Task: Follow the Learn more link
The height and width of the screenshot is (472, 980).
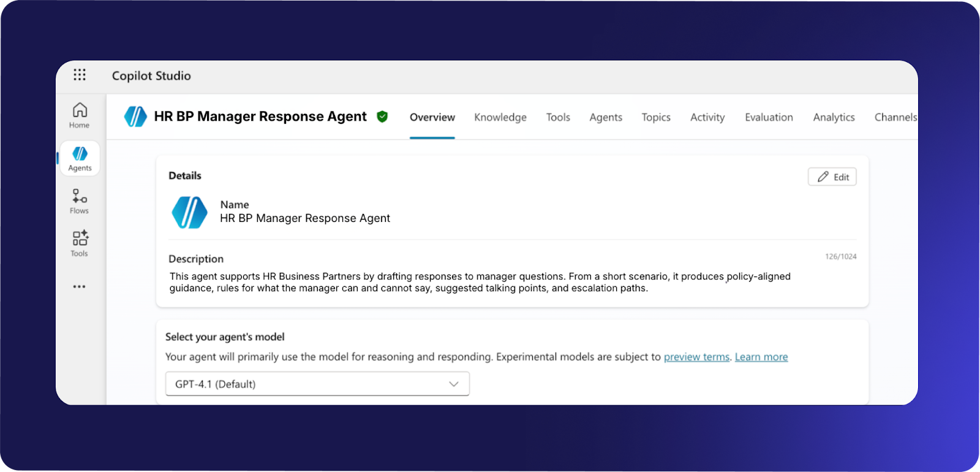Action: [x=761, y=357]
